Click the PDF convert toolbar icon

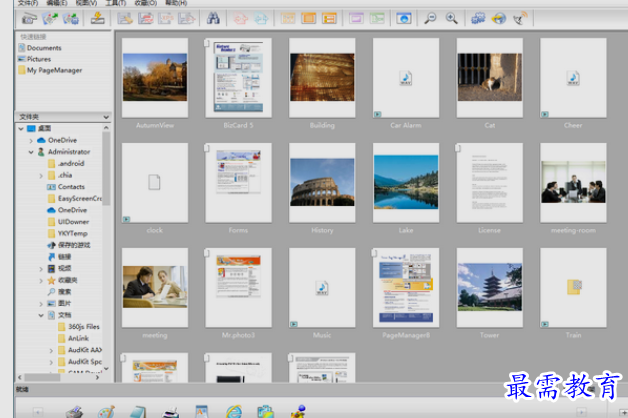point(145,18)
